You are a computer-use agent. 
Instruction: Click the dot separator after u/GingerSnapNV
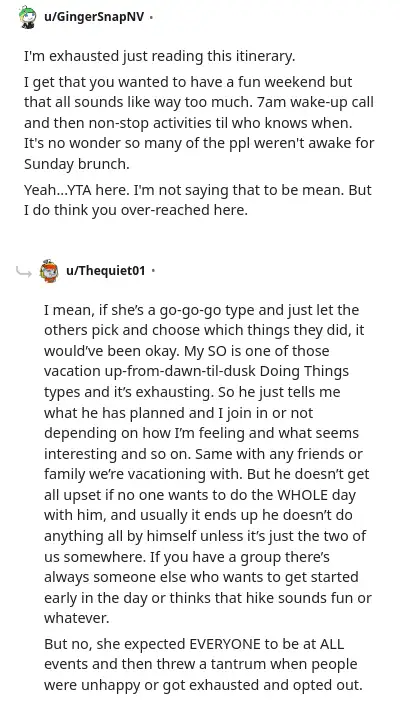tap(151, 18)
